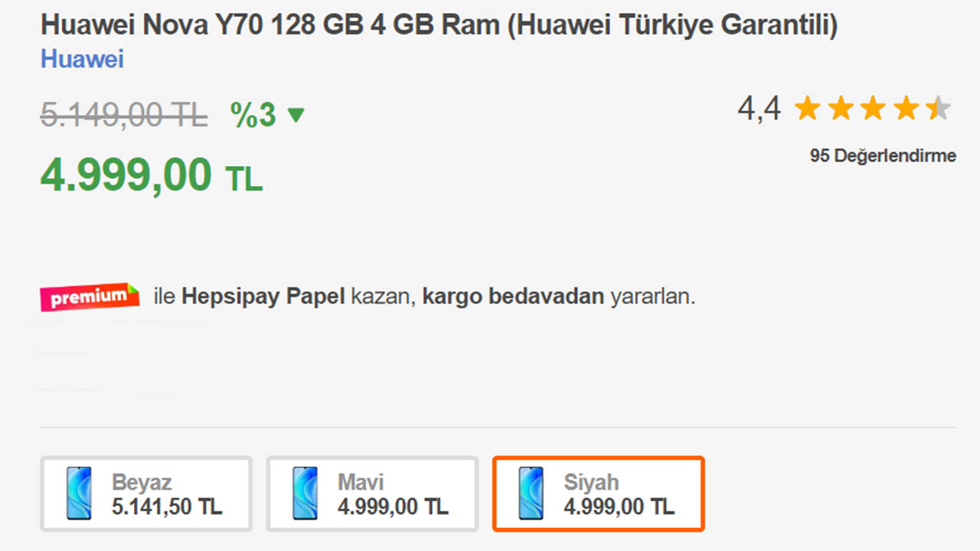980x551 pixels.
Task: Select the Mavi color option
Action: point(372,493)
